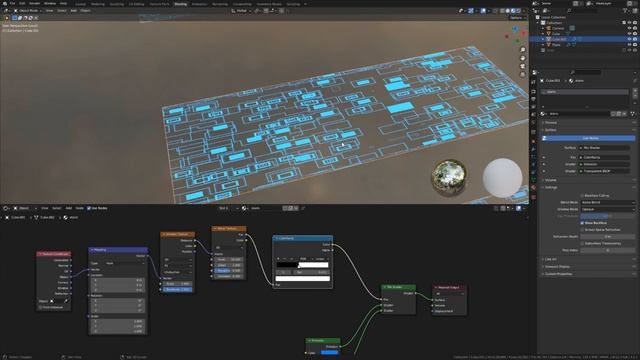This screenshot has width=640, height=360.
Task: Click the Refraction Depth value field
Action: point(608,237)
